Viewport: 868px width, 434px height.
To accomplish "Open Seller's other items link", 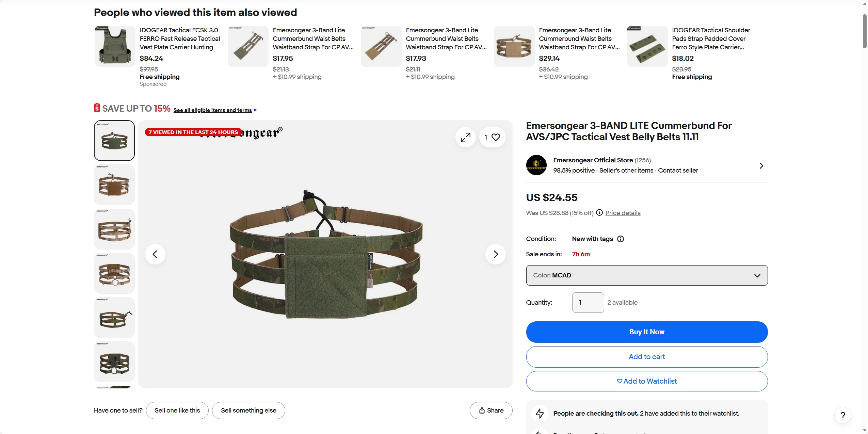I will pos(626,171).
